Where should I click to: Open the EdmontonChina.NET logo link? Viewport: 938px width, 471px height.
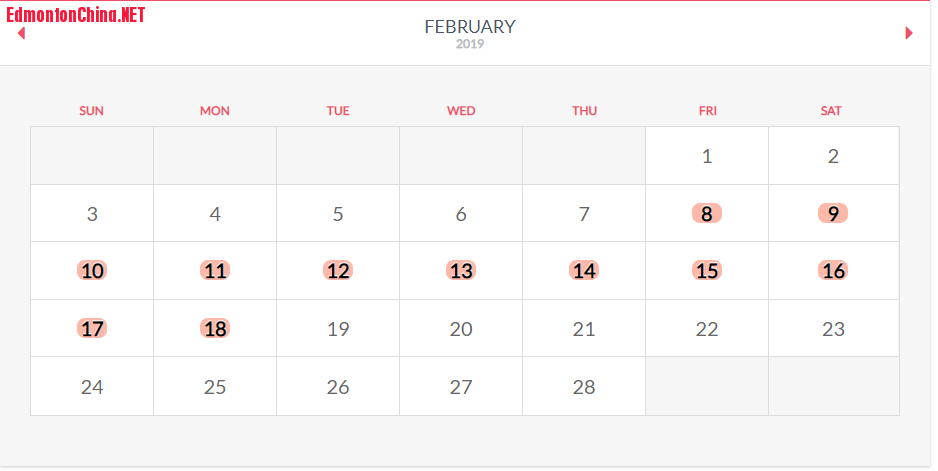[x=75, y=15]
